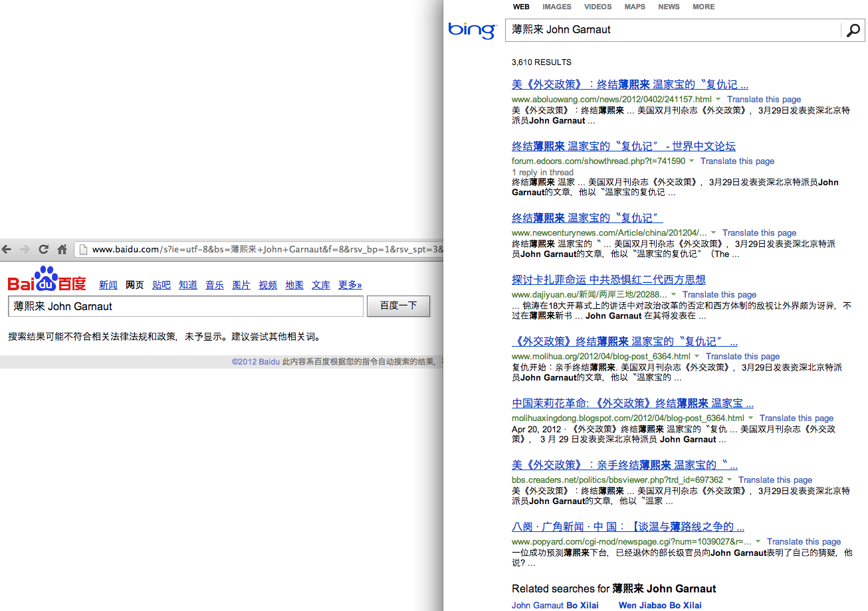Open result 美《外交政策》：亲手终结薄熙来 温家宝的

[625, 466]
